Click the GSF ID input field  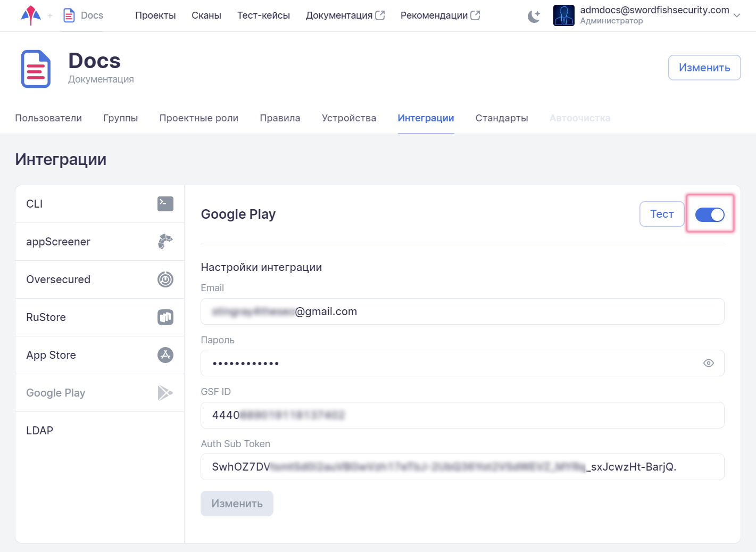click(x=462, y=415)
